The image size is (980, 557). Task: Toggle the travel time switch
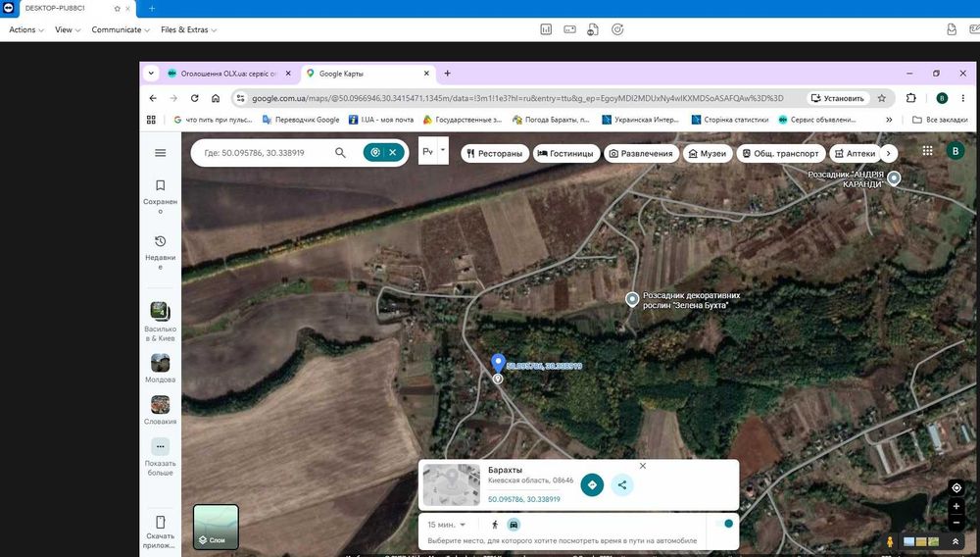(725, 524)
